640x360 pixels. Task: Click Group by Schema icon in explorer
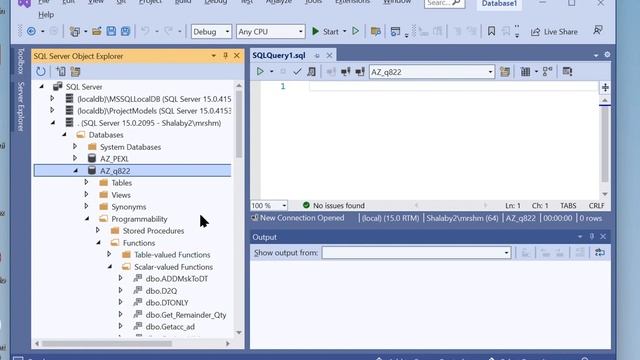76,72
